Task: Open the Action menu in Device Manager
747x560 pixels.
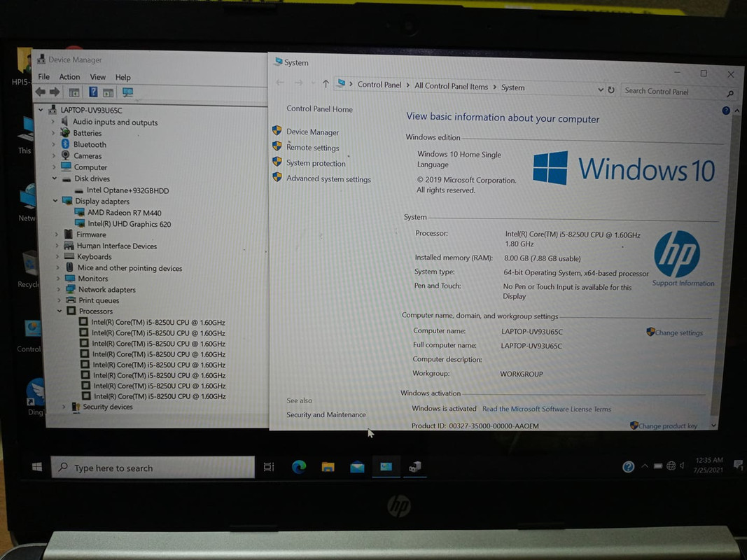Action: point(69,77)
